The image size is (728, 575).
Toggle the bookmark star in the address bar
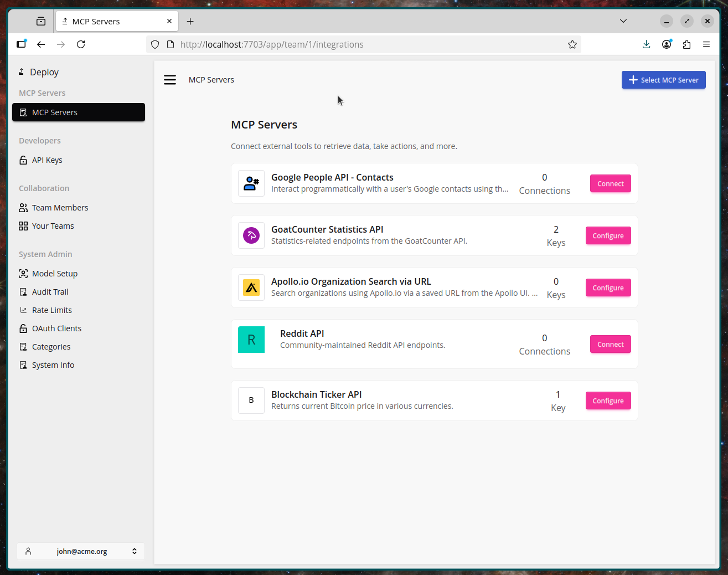[572, 44]
